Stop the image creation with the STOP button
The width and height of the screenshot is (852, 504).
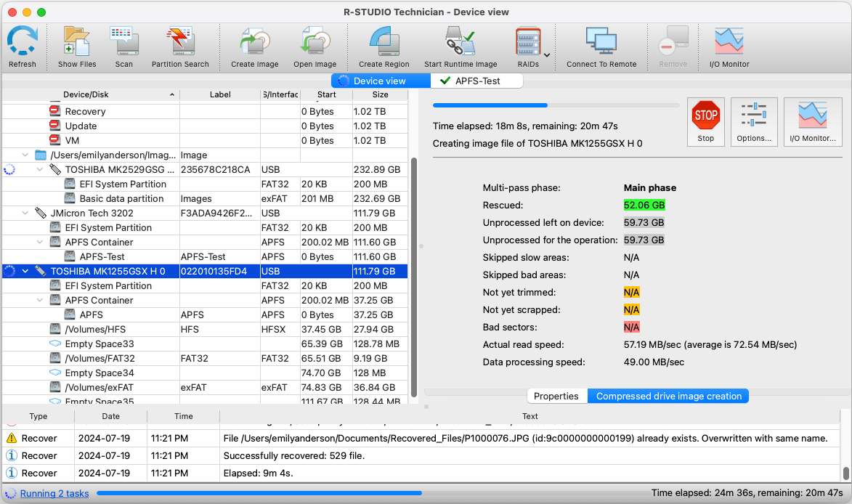pyautogui.click(x=705, y=122)
